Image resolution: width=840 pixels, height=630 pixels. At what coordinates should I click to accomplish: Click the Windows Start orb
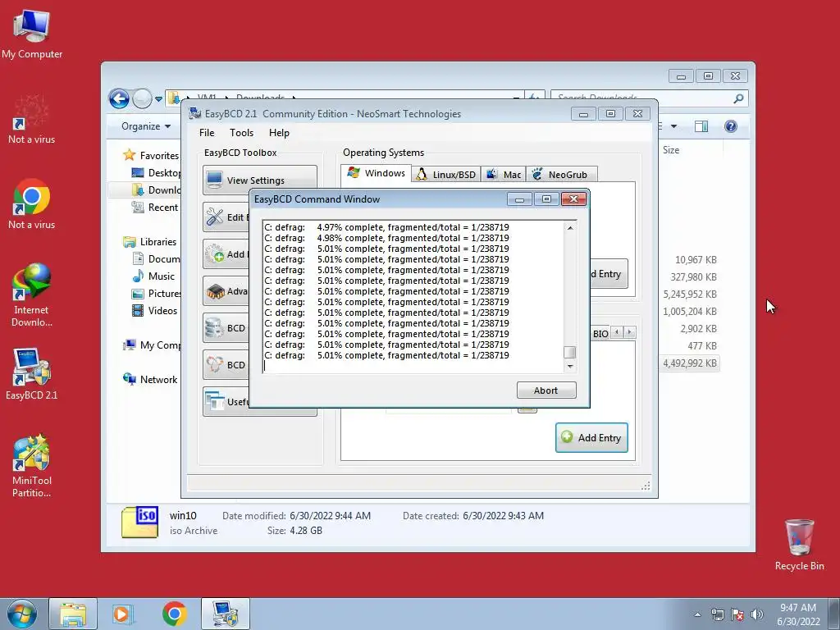tap(21, 614)
